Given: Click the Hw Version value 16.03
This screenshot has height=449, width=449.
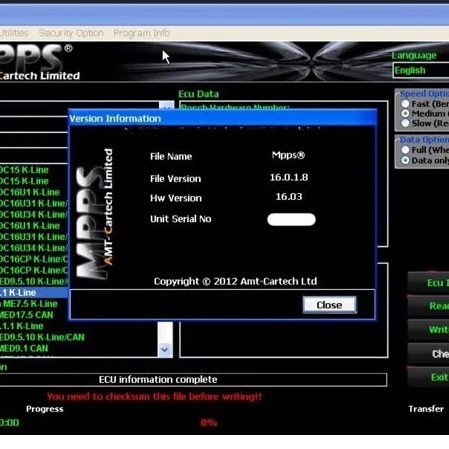Looking at the screenshot, I should (289, 197).
